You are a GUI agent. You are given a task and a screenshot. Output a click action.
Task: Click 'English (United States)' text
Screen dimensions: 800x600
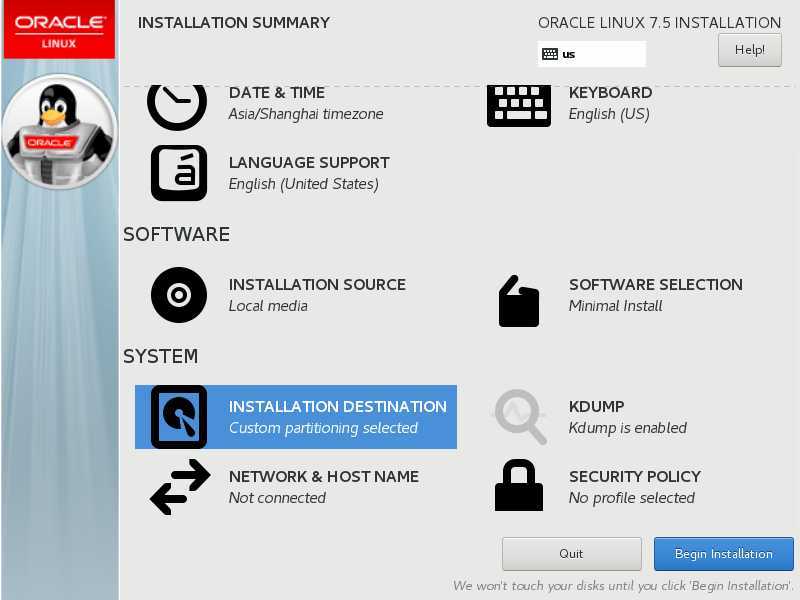304,184
